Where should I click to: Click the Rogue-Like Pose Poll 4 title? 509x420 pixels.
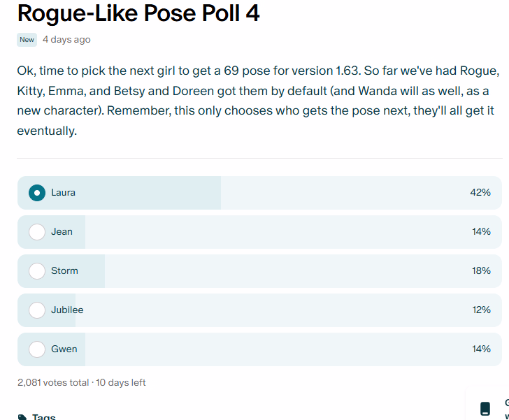pyautogui.click(x=138, y=13)
